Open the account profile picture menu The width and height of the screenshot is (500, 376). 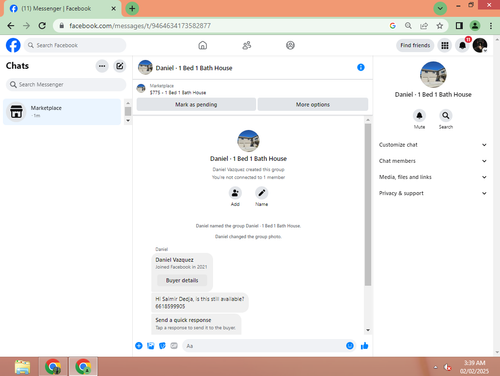click(480, 45)
